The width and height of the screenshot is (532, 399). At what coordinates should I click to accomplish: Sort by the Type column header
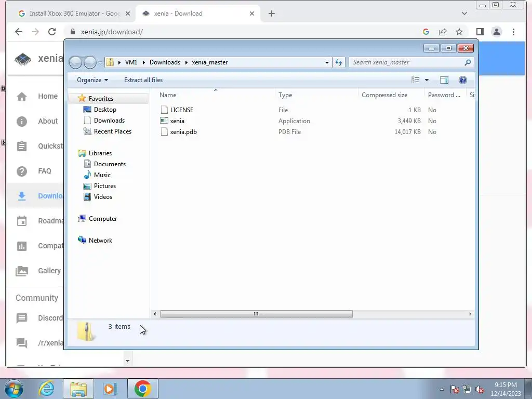[x=285, y=95]
